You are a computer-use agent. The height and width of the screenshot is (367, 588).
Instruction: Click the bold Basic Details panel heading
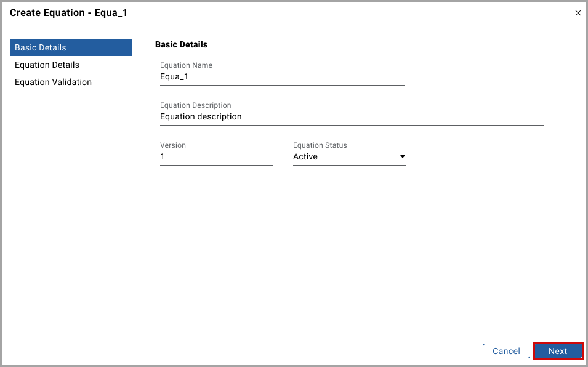coord(181,44)
